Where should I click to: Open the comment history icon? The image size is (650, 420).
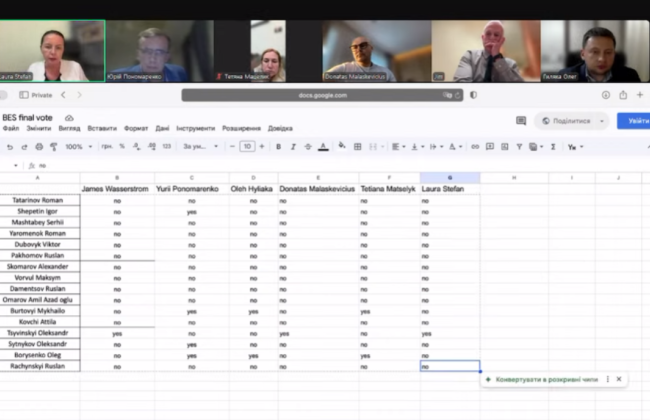(x=521, y=121)
